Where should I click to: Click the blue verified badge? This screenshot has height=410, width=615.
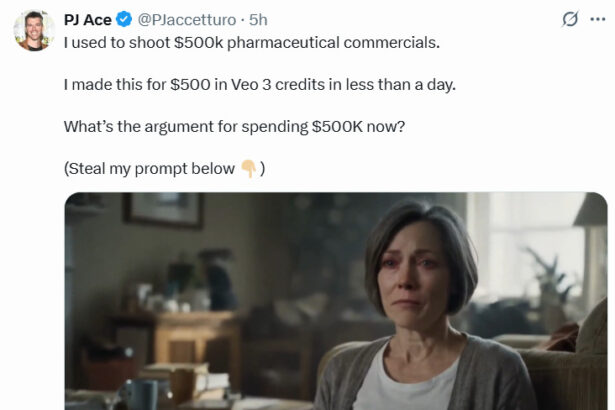coord(124,20)
